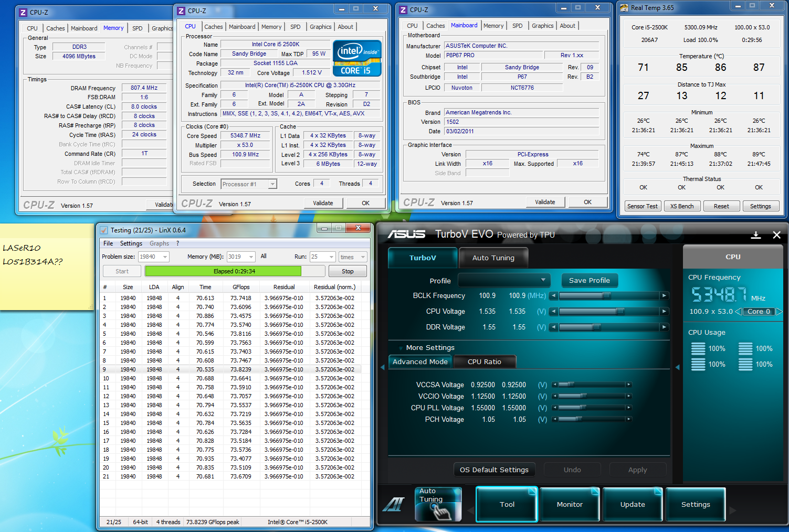
Task: Click the LinX window title bar icon
Action: (104, 230)
